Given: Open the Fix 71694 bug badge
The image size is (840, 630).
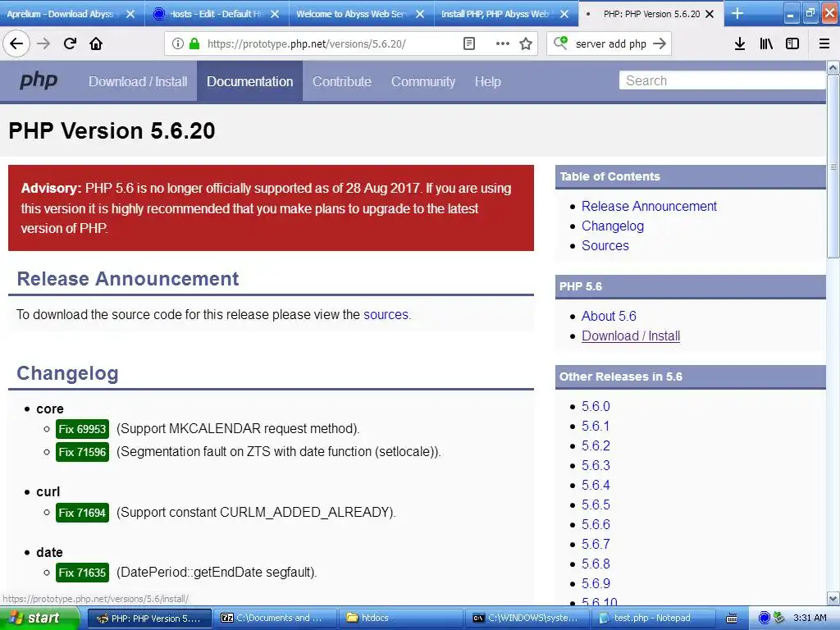Looking at the screenshot, I should coord(82,513).
